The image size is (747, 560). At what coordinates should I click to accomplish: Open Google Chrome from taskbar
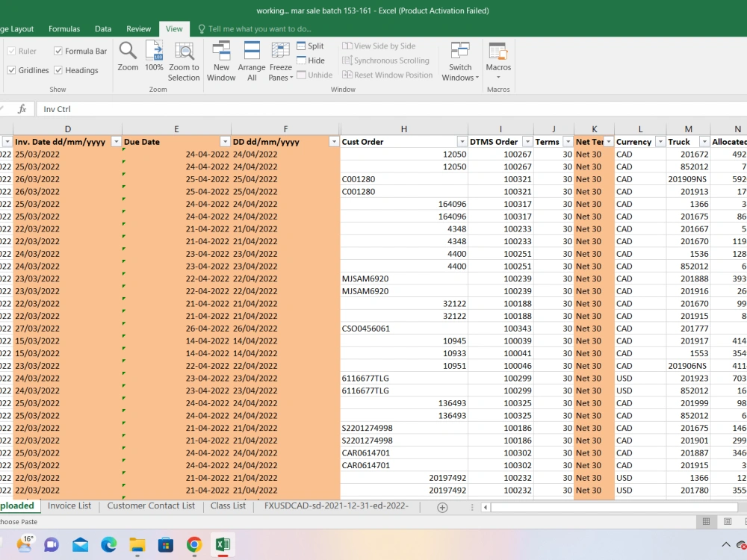coord(194,544)
